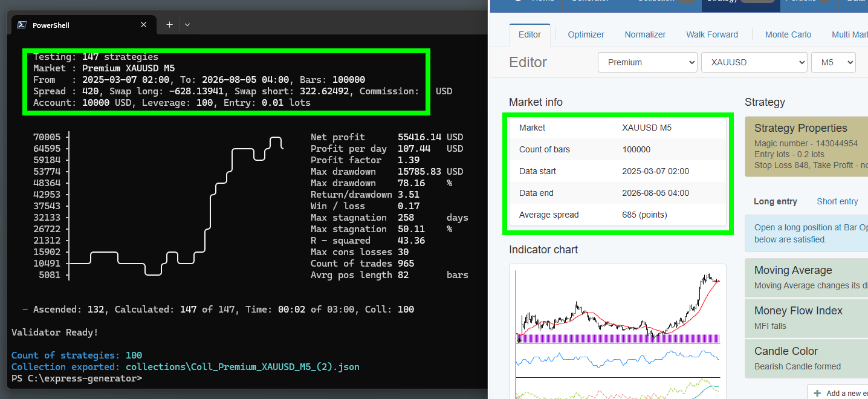Open the Monte Carlo tab
868x399 pixels.
tap(788, 34)
